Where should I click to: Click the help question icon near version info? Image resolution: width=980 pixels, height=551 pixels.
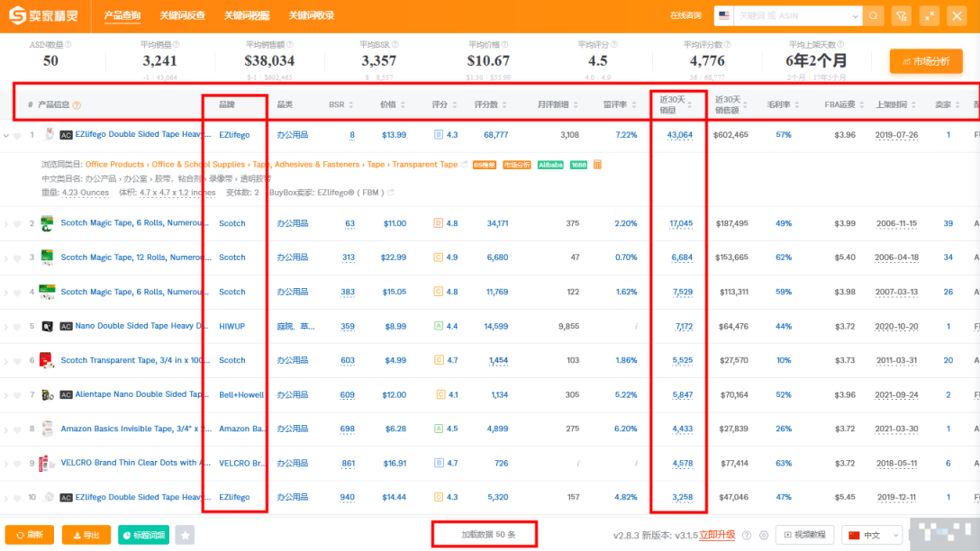click(x=746, y=536)
